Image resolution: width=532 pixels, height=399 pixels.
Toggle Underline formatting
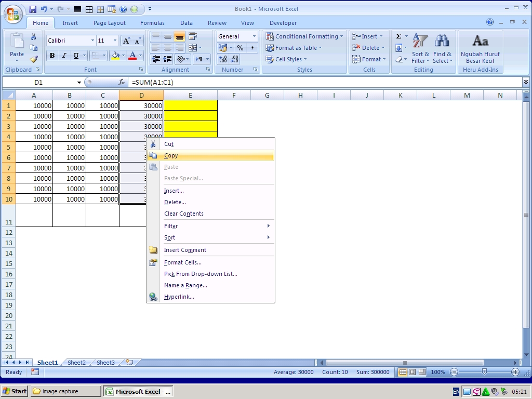[76, 55]
